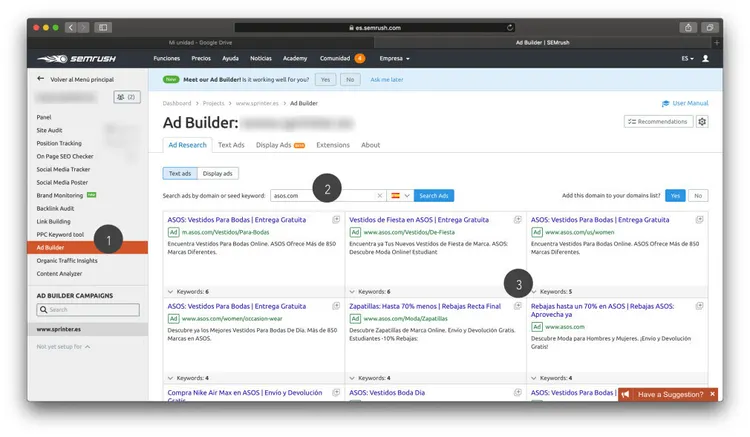750x437 pixels.
Task: Expand Keywords: 6 under m.asos.com ad
Action: (x=188, y=292)
